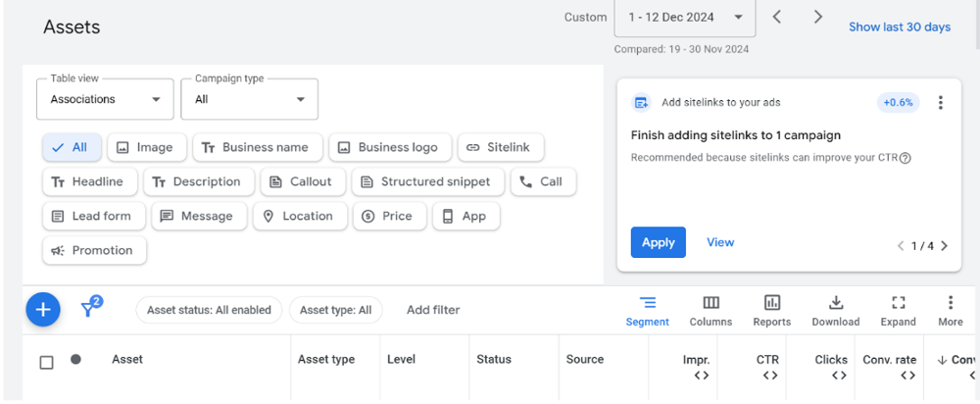Click the Assets page title
980x404 pixels.
click(x=72, y=26)
